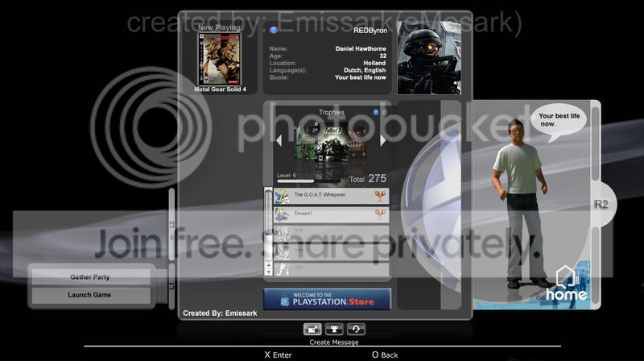644x361 pixels.
Task: Show next game with right Trophies arrow
Action: [x=383, y=140]
